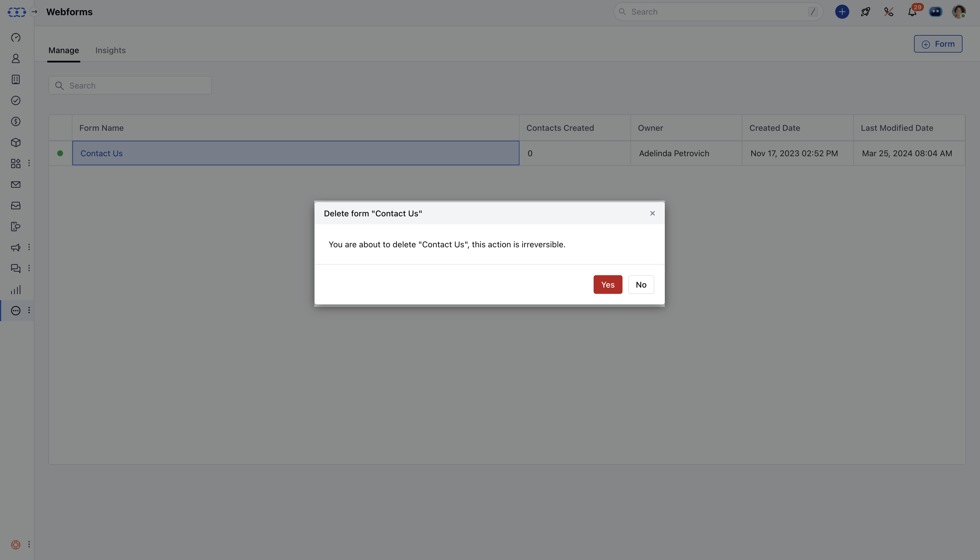The width and height of the screenshot is (980, 560).
Task: Open the more circle icon in sidebar
Action: click(16, 311)
